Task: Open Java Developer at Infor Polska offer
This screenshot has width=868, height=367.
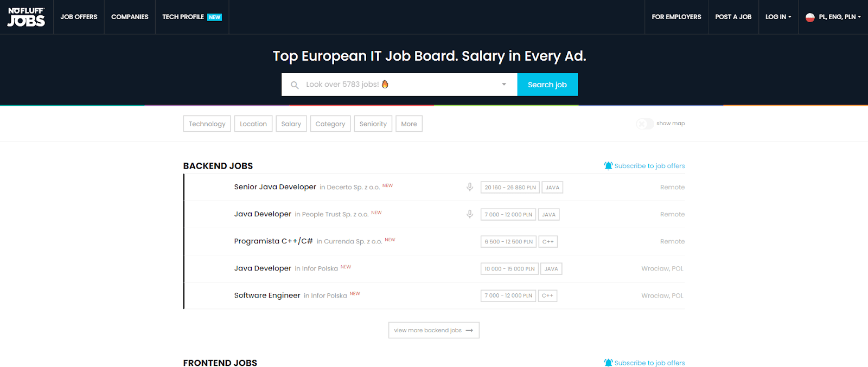Action: [435, 268]
